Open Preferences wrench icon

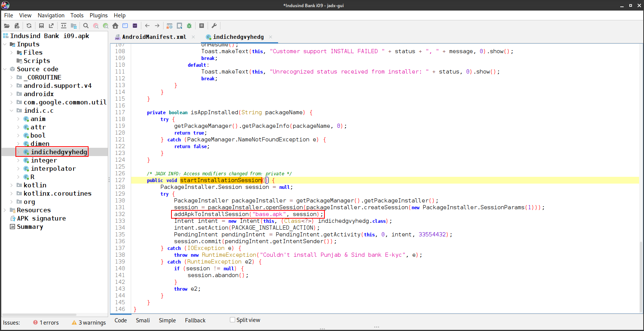[214, 26]
